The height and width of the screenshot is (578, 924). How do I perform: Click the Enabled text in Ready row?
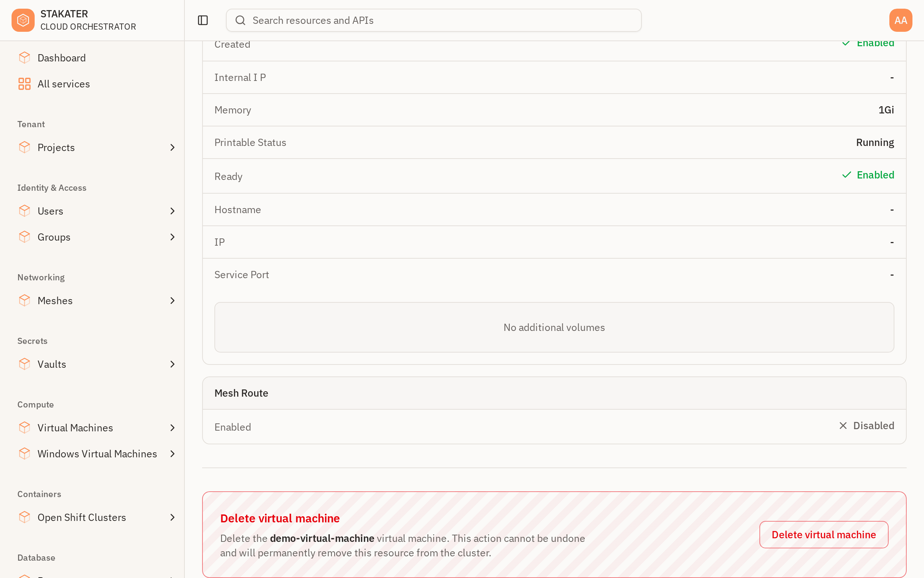click(x=875, y=175)
